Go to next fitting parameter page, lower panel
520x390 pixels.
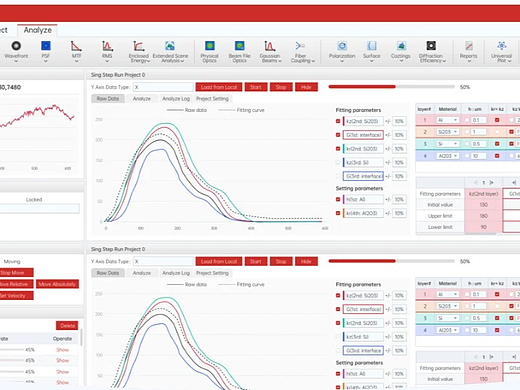[491, 357]
